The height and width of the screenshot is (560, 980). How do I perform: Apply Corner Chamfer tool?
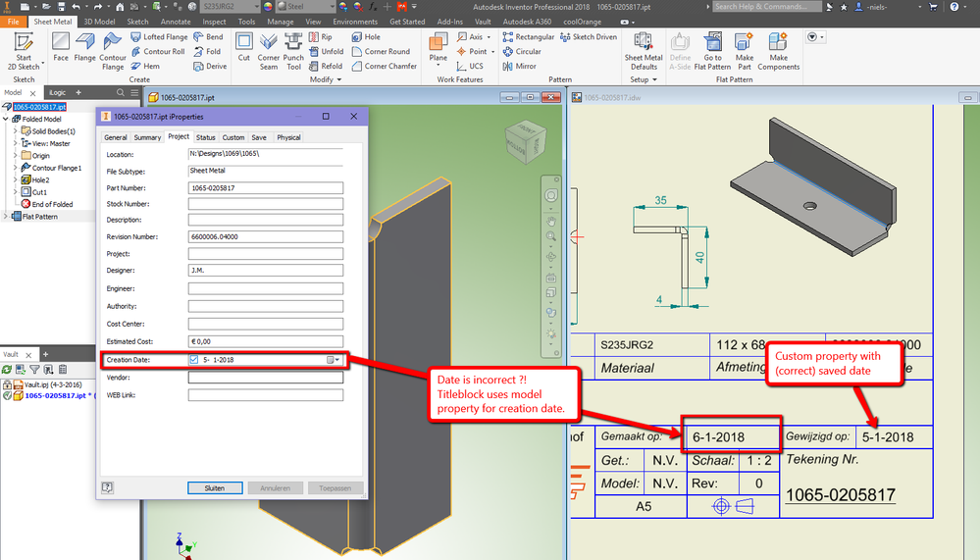[384, 66]
